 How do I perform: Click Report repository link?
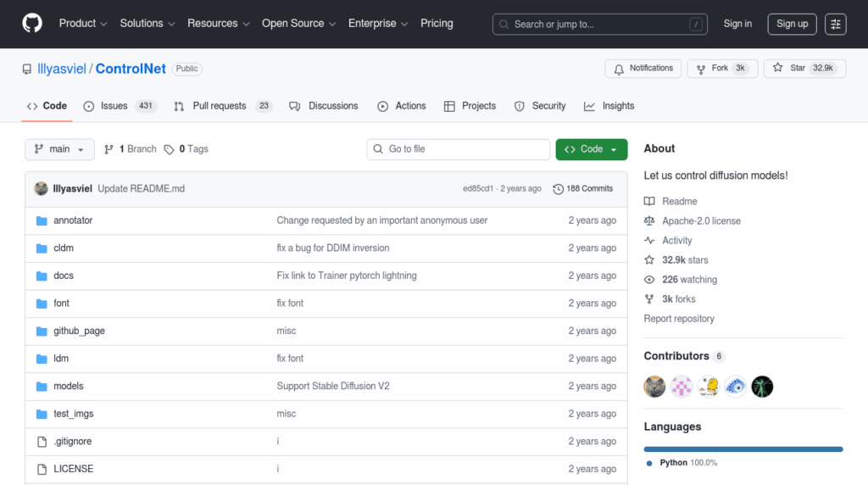[679, 319]
